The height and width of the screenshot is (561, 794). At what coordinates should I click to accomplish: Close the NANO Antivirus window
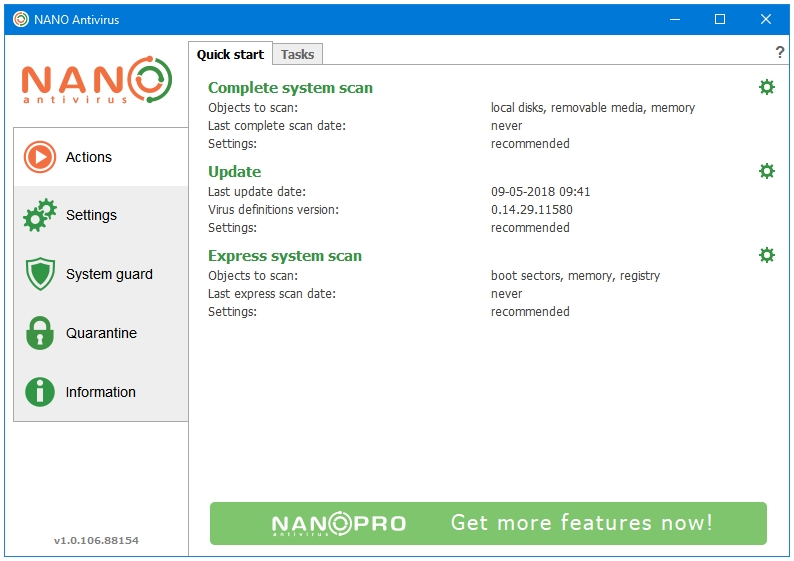[766, 19]
